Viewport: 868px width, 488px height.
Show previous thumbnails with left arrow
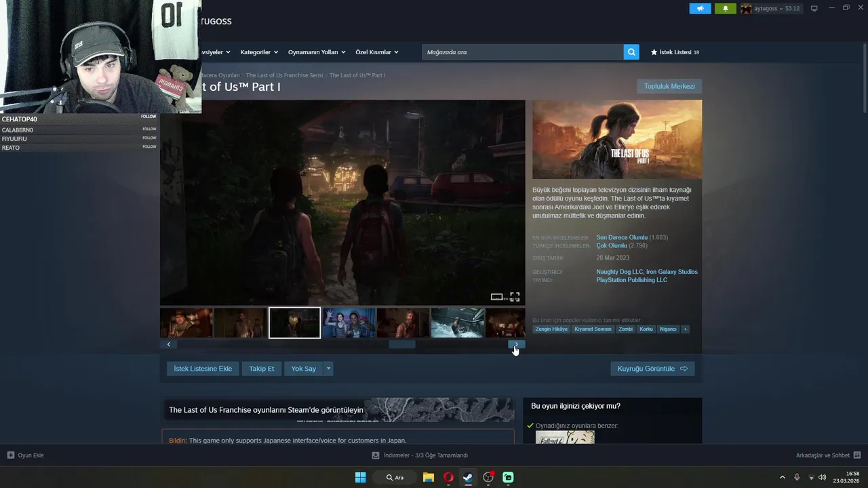coord(168,344)
